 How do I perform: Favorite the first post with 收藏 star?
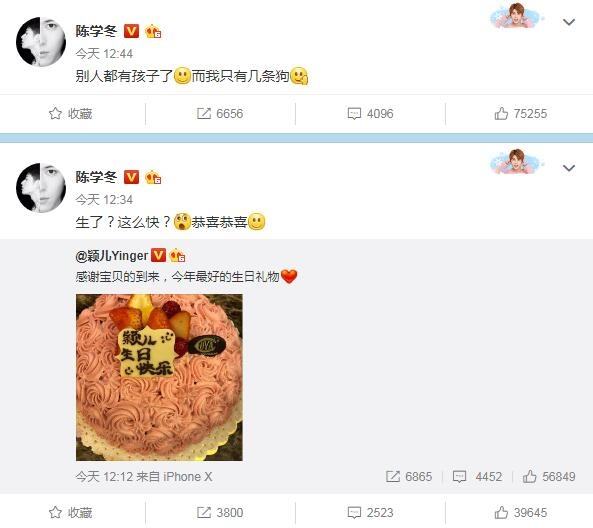[x=70, y=113]
